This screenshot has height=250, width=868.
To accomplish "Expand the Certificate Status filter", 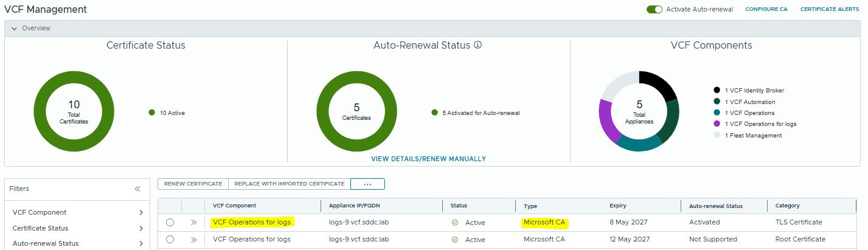I will coord(141,228).
